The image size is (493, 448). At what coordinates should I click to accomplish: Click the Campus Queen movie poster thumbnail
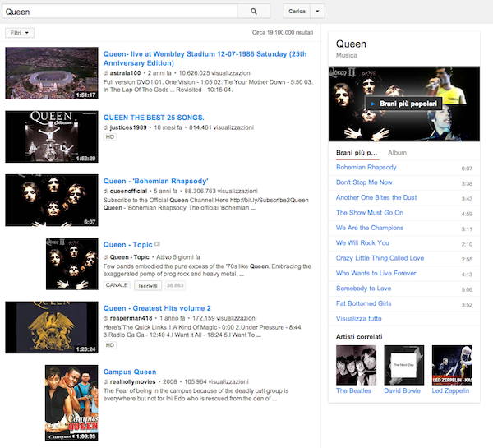coord(71,403)
